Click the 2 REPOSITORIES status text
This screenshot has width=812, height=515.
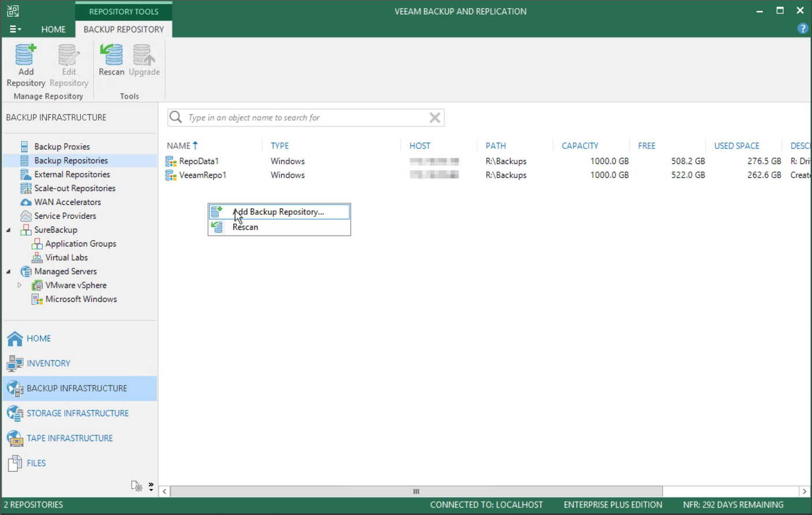pos(33,505)
